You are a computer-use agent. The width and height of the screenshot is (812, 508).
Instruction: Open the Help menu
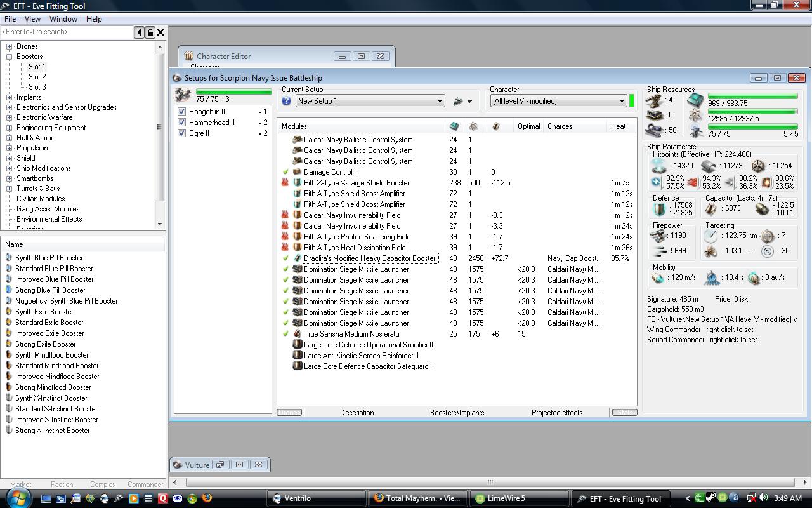(94, 19)
